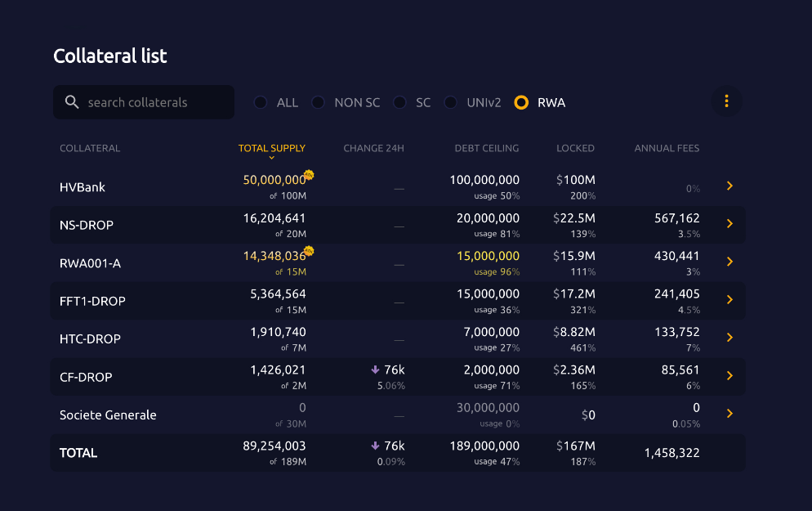
Task: Click the Collateral list heading
Action: pyautogui.click(x=110, y=56)
